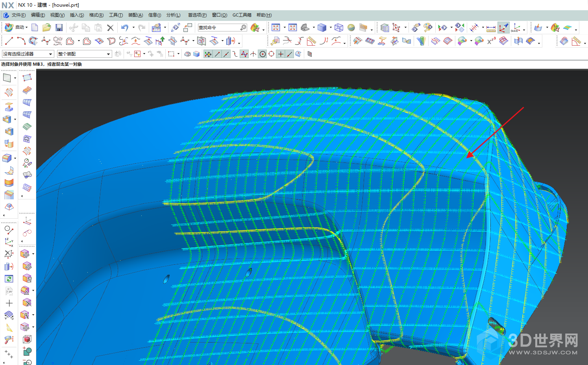This screenshot has width=588, height=365.
Task: Click the Sketch tool in left toolbar
Action: 7,78
